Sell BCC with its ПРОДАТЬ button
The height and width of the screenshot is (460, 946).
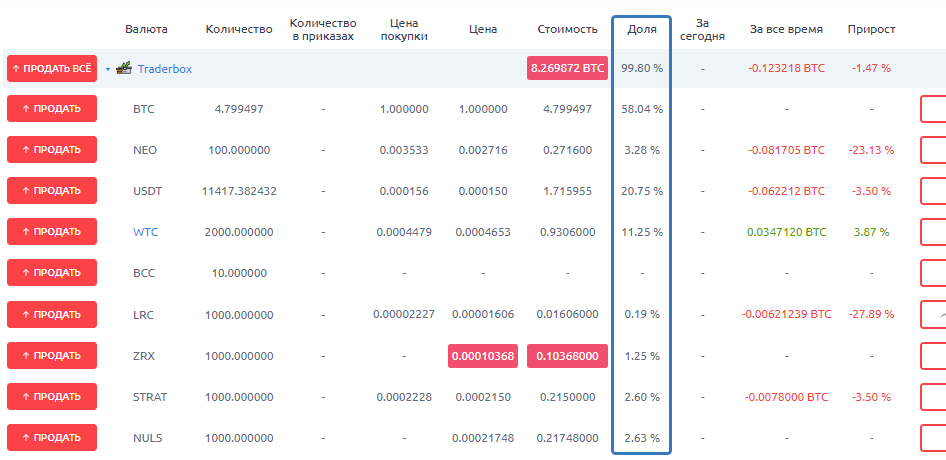coord(52,273)
